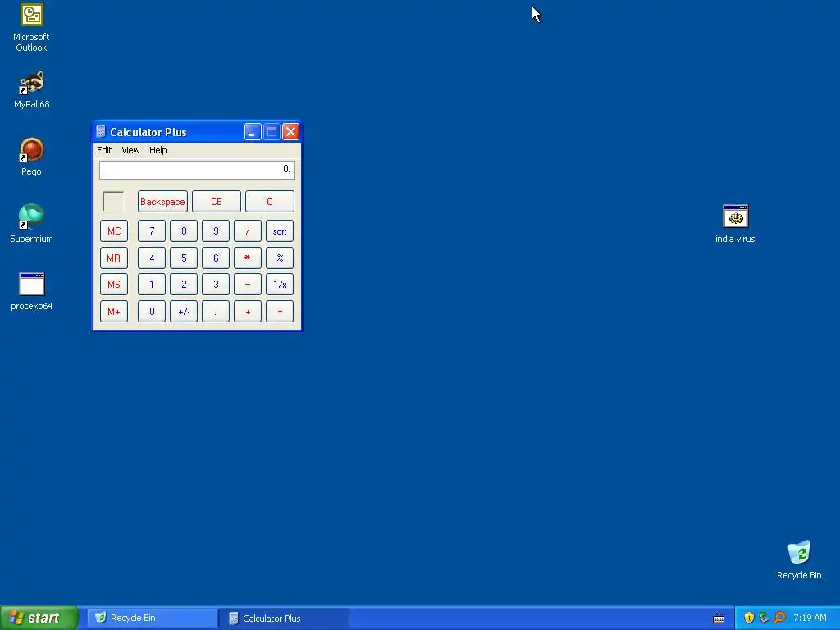Click the calculator digit 8 button
Screen dimensions: 840x630
pyautogui.click(x=184, y=231)
